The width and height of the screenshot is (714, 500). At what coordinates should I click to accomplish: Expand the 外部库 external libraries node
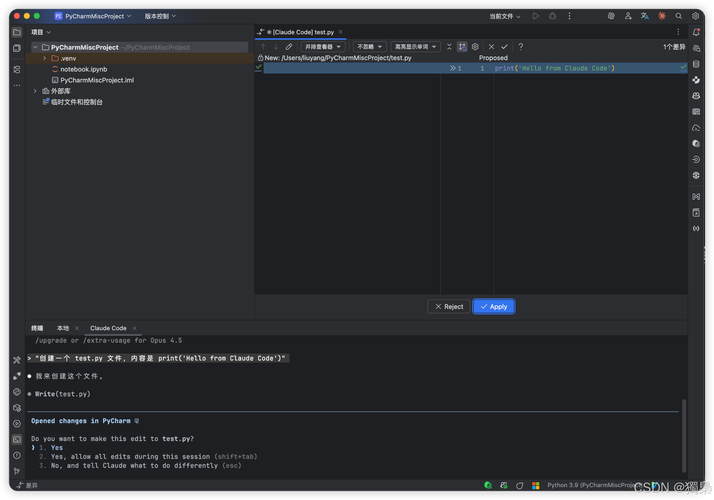(x=35, y=91)
